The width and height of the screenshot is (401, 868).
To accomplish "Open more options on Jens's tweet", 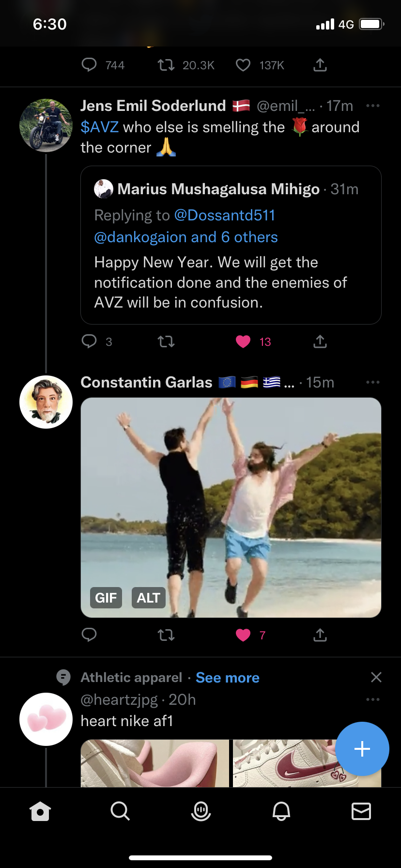I will [373, 106].
